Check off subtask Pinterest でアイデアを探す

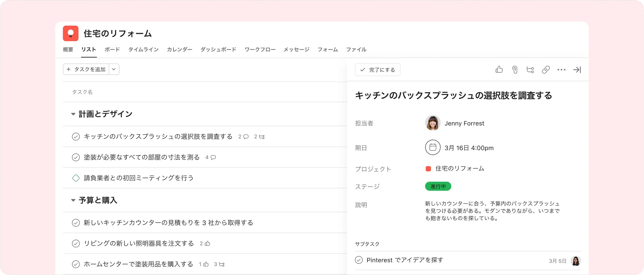359,260
